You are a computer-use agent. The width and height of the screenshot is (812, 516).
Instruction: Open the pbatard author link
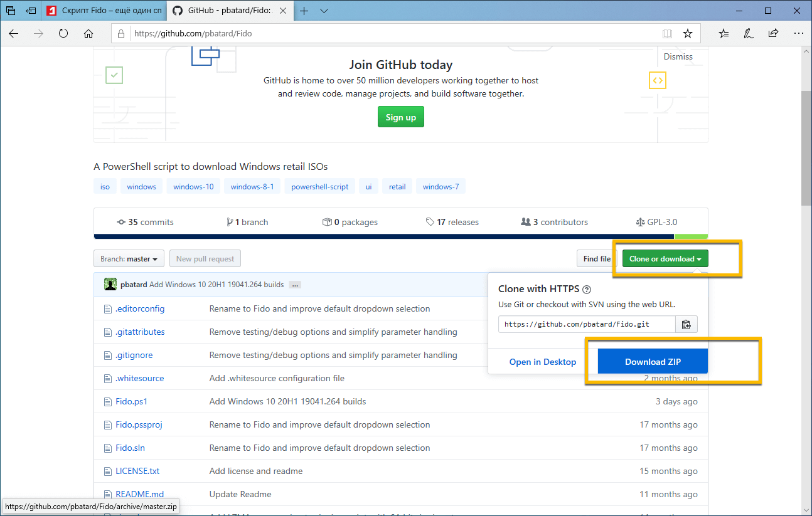coord(134,285)
